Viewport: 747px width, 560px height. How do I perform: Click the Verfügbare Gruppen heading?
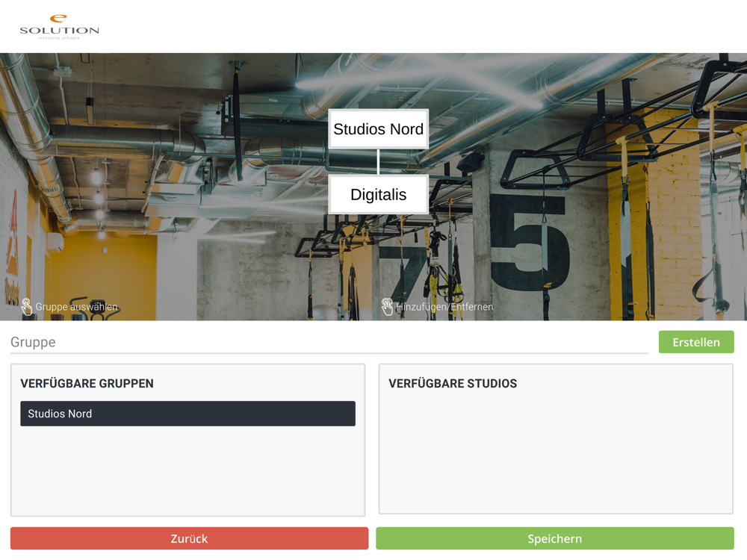87,383
